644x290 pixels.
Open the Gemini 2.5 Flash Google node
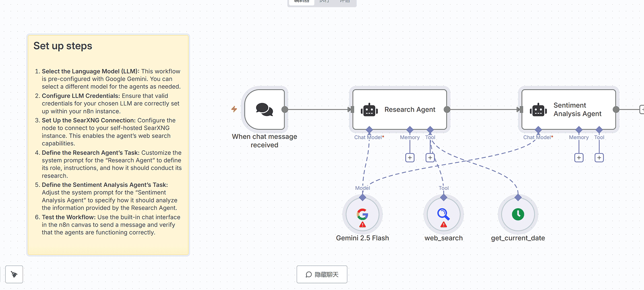pyautogui.click(x=362, y=215)
